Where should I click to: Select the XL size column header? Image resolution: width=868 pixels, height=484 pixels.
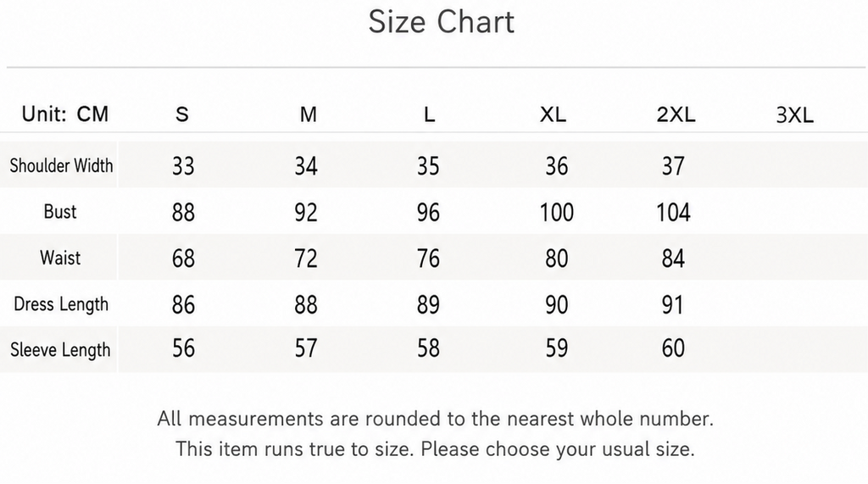pos(553,114)
